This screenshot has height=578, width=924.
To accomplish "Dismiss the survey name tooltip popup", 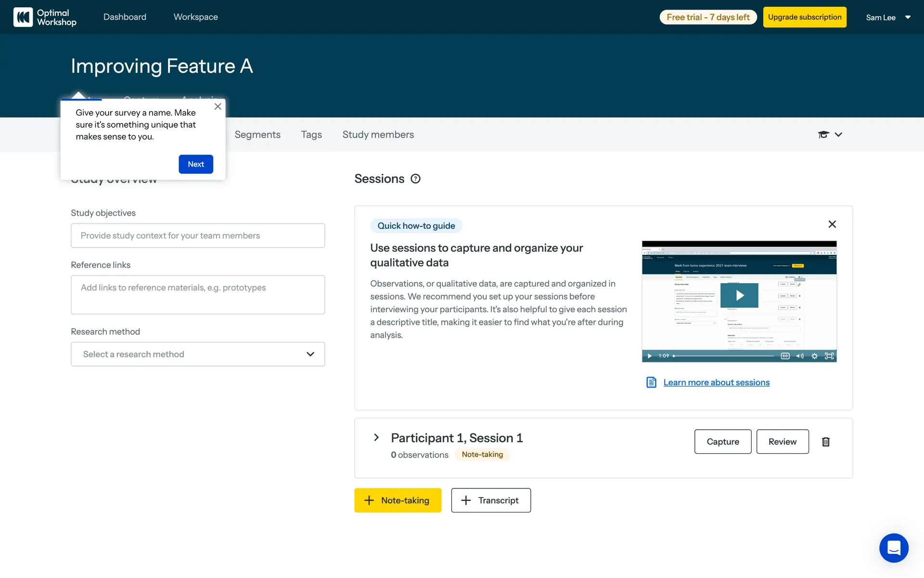I will 218,106.
